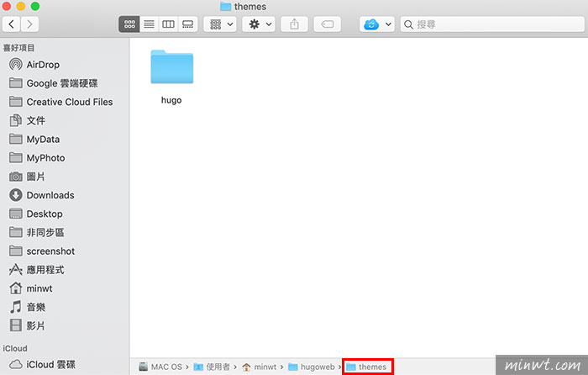
Task: Open the gear action menu
Action: point(259,24)
